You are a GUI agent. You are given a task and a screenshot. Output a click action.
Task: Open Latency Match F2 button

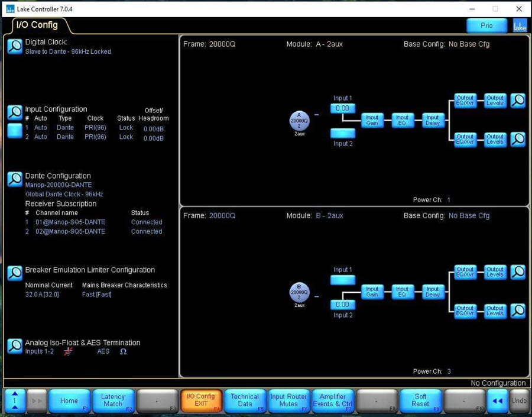click(x=113, y=401)
